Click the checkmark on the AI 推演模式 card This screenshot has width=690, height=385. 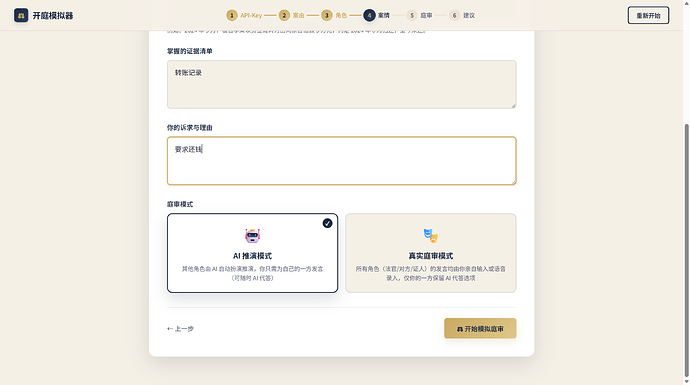pyautogui.click(x=327, y=224)
